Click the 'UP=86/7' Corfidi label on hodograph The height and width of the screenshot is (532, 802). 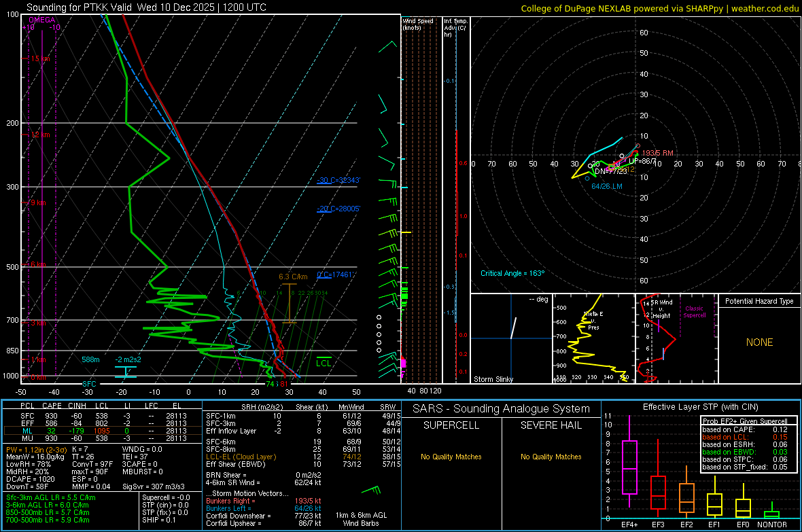click(x=642, y=161)
